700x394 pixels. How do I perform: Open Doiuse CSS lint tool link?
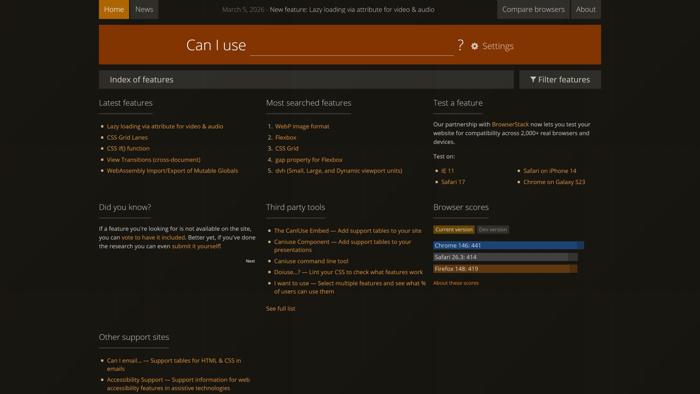[348, 272]
